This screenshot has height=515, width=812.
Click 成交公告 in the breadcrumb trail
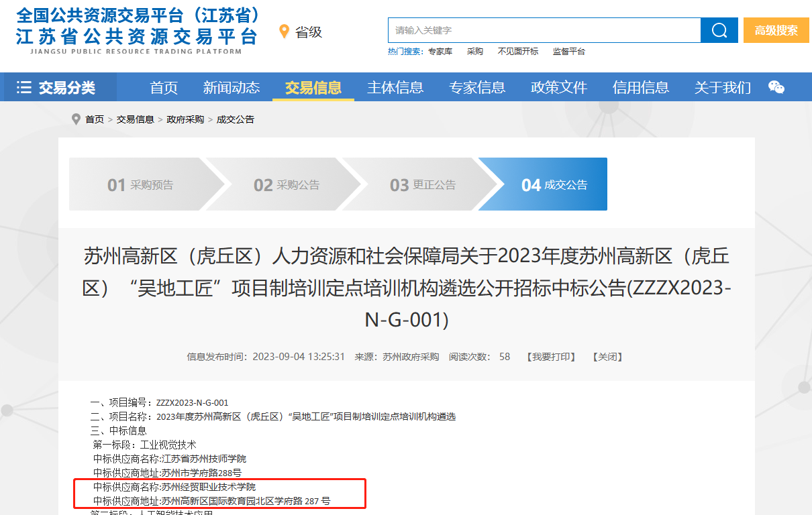pos(236,119)
